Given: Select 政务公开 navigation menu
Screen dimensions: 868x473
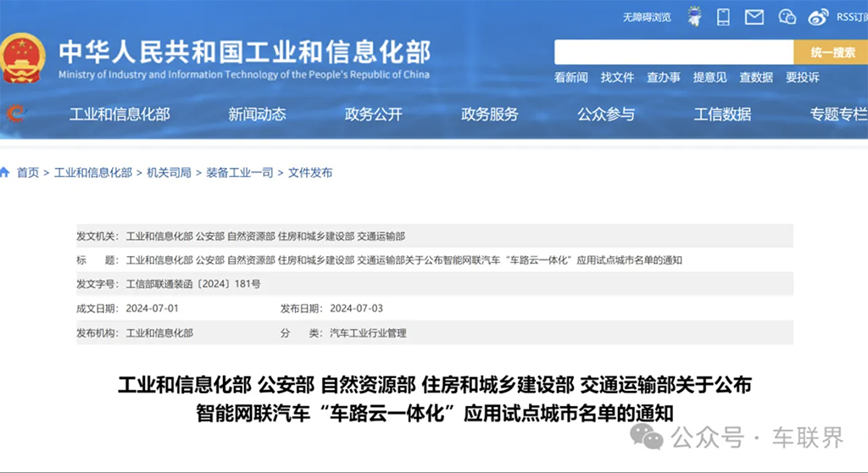Looking at the screenshot, I should click(373, 114).
